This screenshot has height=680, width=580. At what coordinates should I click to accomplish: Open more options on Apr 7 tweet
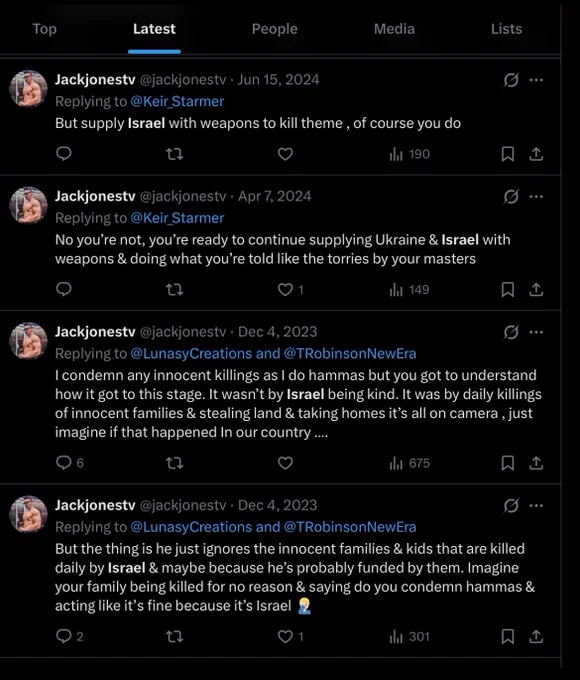536,196
